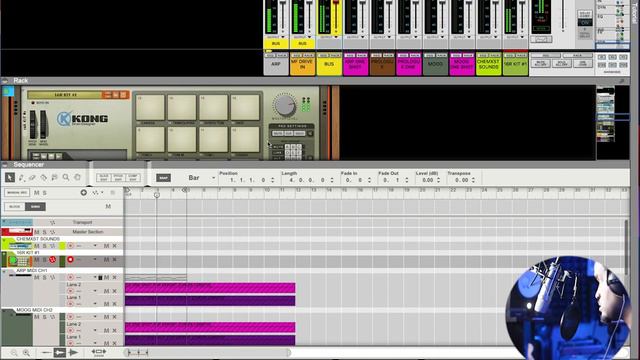Screen dimensions: 640x360
Task: Solo the MOOG MIDI CH2 track
Action: coord(44,317)
